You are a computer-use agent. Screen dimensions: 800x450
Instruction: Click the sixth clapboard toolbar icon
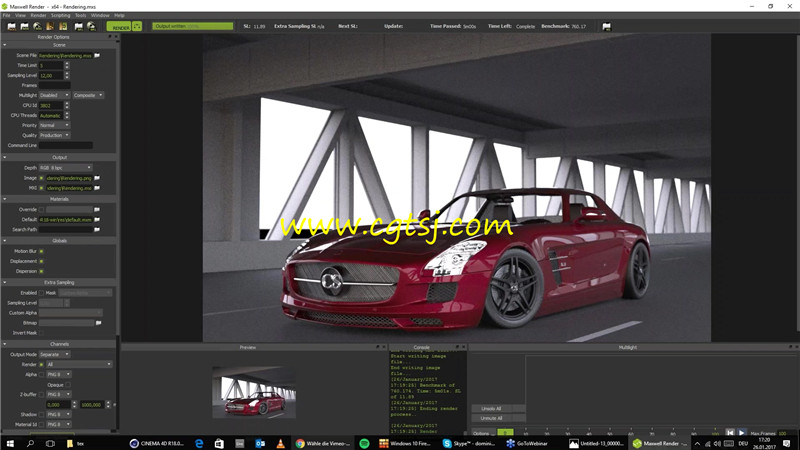click(79, 27)
